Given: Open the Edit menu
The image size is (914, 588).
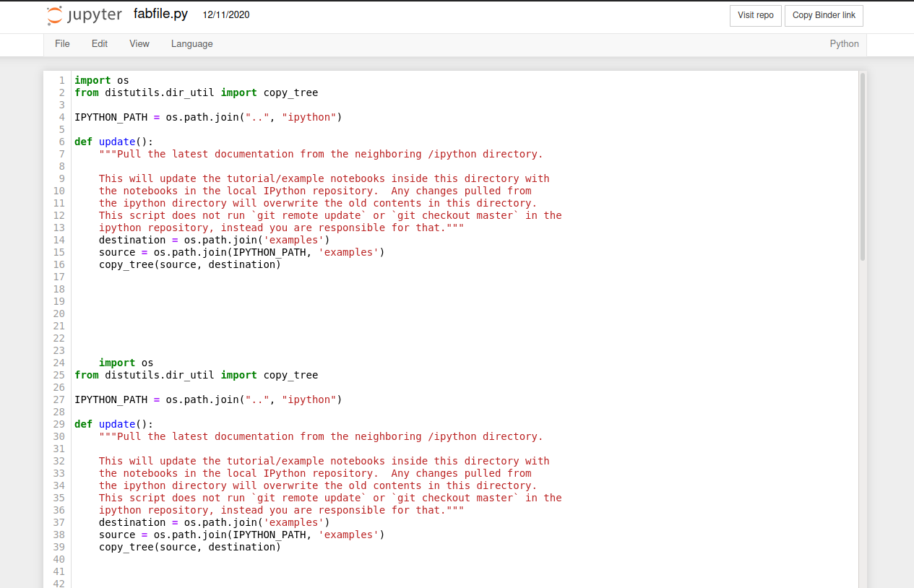Looking at the screenshot, I should coord(99,43).
